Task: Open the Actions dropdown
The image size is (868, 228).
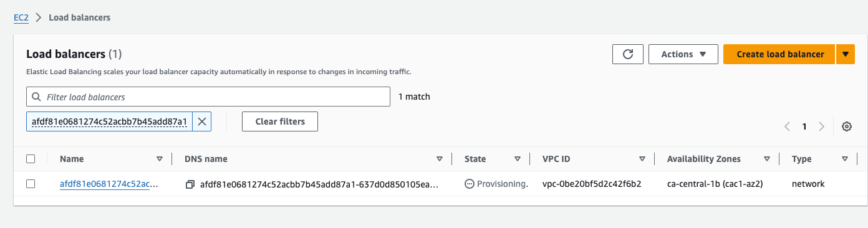Action: (683, 54)
